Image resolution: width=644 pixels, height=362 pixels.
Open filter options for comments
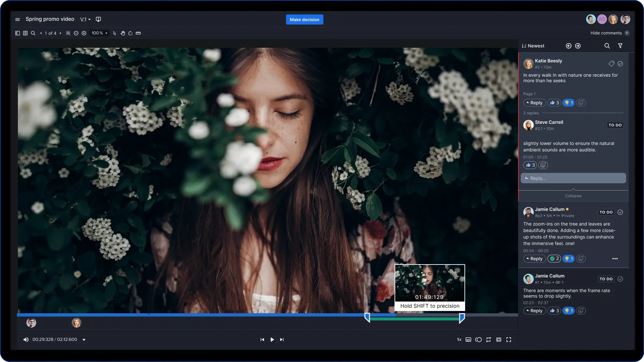pyautogui.click(x=621, y=45)
